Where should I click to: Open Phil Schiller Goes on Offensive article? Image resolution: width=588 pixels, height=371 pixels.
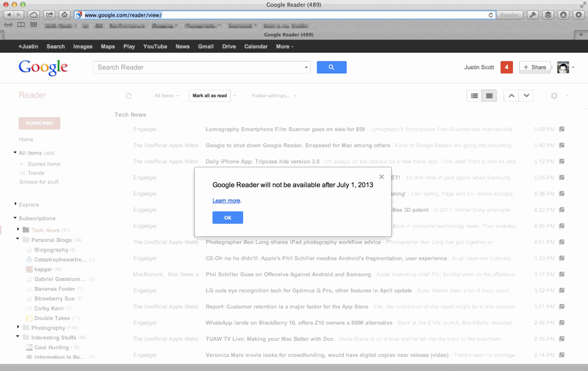point(288,275)
